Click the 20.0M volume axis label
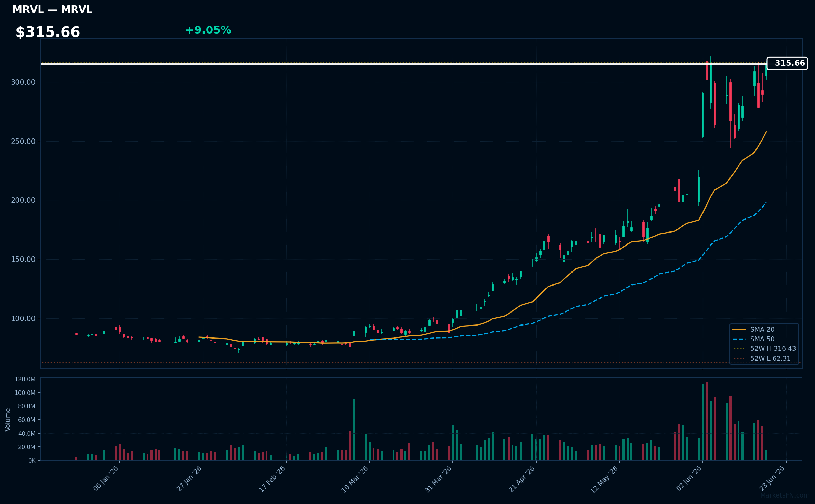Image resolution: width=815 pixels, height=504 pixels. point(27,447)
